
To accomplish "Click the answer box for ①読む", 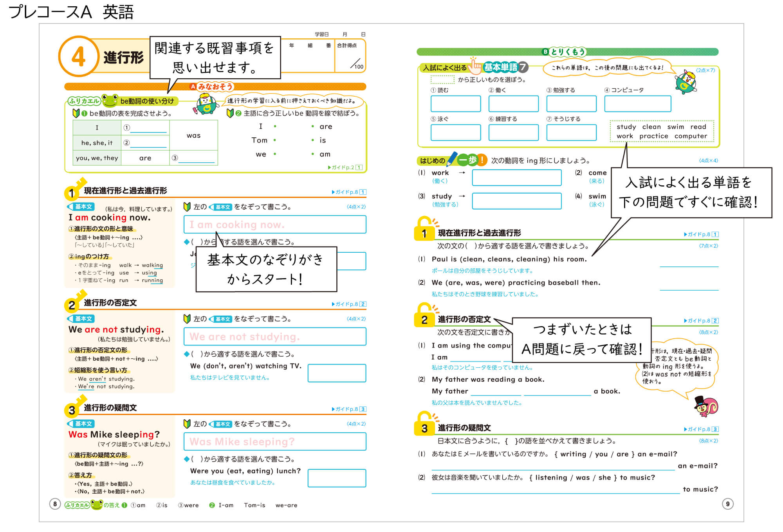I will (456, 104).
